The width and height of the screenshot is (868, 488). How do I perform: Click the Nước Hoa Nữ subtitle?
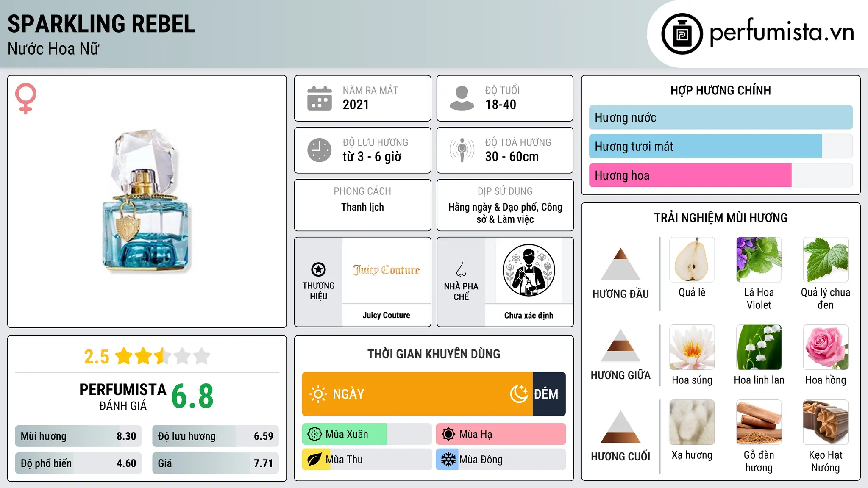(x=53, y=49)
